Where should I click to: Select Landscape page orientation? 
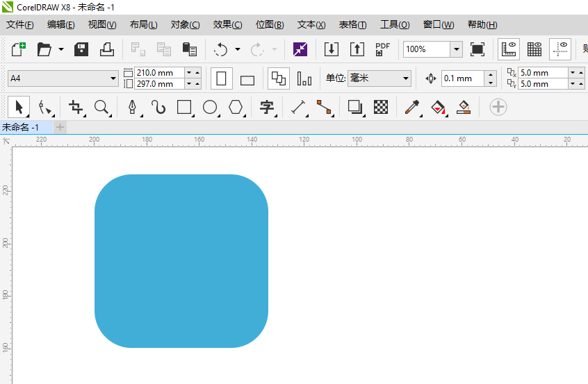click(x=247, y=80)
